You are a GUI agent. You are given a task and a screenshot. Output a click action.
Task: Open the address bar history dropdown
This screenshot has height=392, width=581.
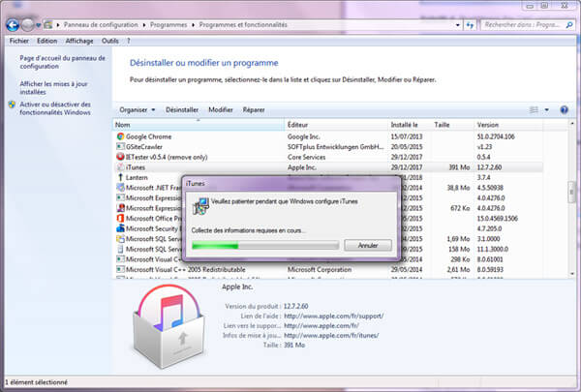pyautogui.click(x=458, y=25)
